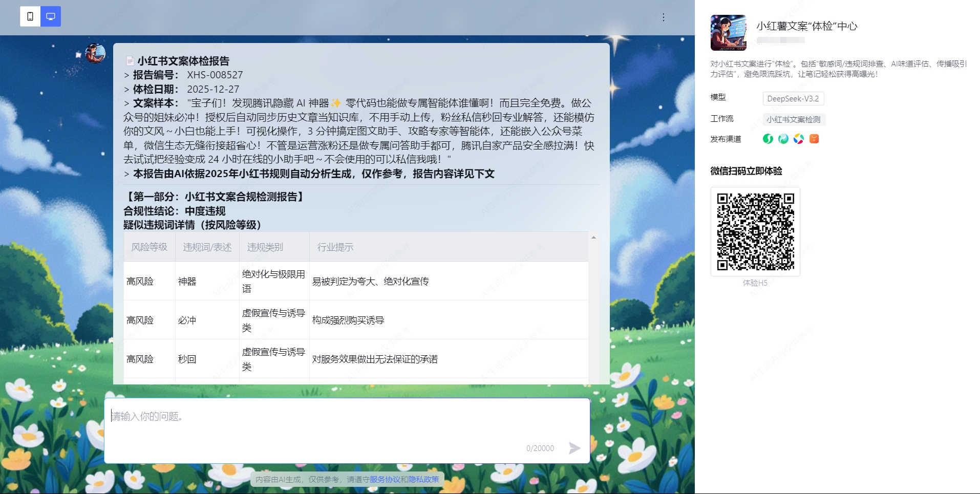The height and width of the screenshot is (494, 980).
Task: Click the chat bot avatar beside the report
Action: (95, 53)
